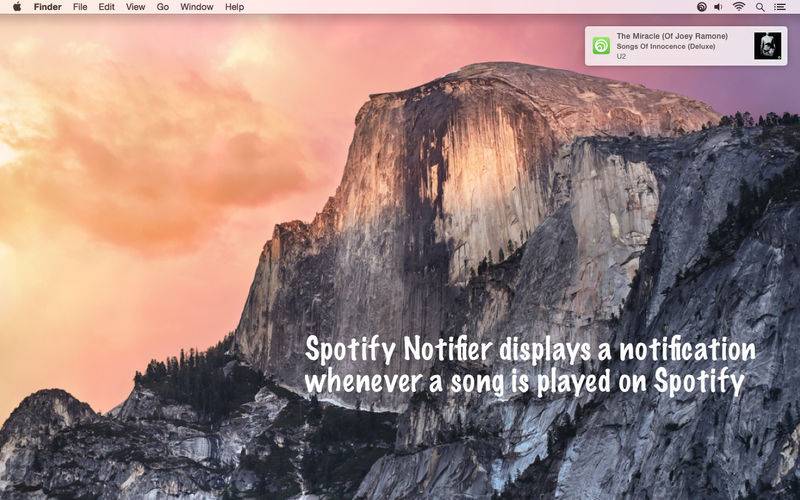Click the Spotify Notifier menu bar icon
Image resolution: width=800 pixels, height=500 pixels.
point(702,7)
